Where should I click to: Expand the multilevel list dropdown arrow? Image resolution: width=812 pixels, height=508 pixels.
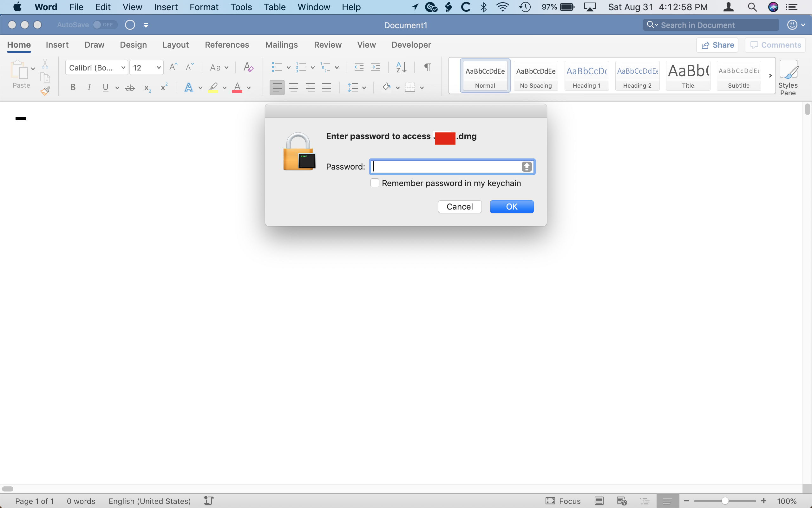[x=337, y=68]
